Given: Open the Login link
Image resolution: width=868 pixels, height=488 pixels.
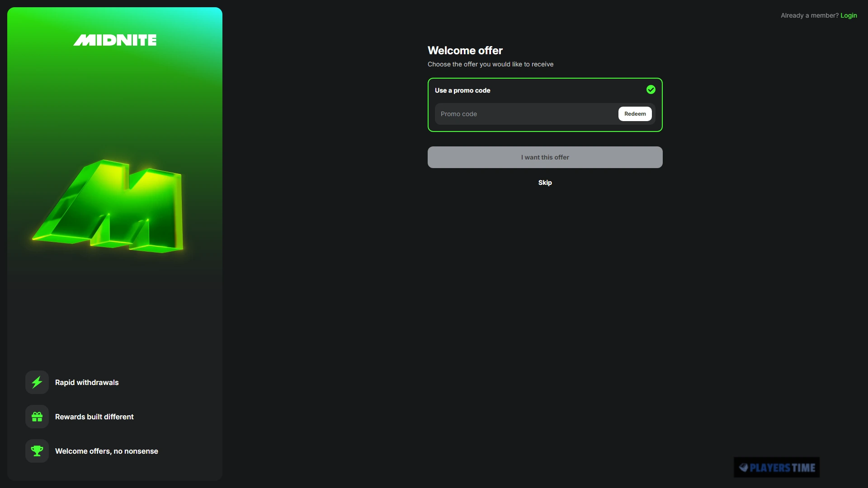Looking at the screenshot, I should click(x=849, y=15).
